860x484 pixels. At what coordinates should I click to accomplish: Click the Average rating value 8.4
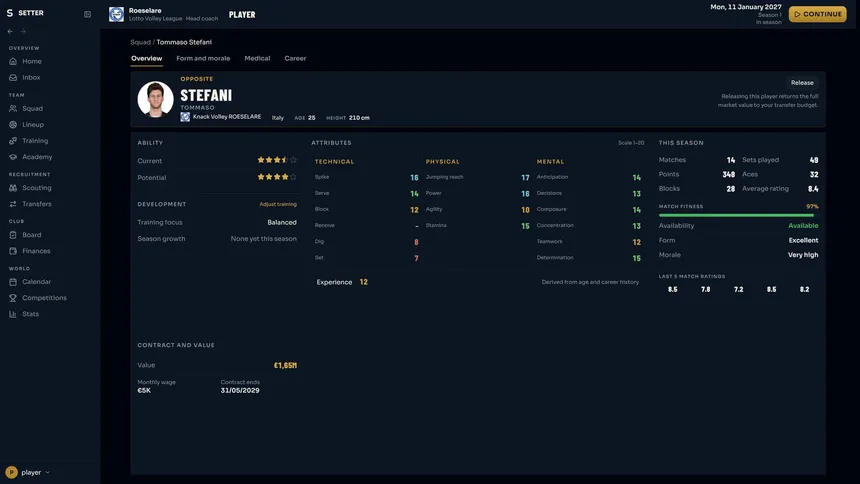pos(813,189)
